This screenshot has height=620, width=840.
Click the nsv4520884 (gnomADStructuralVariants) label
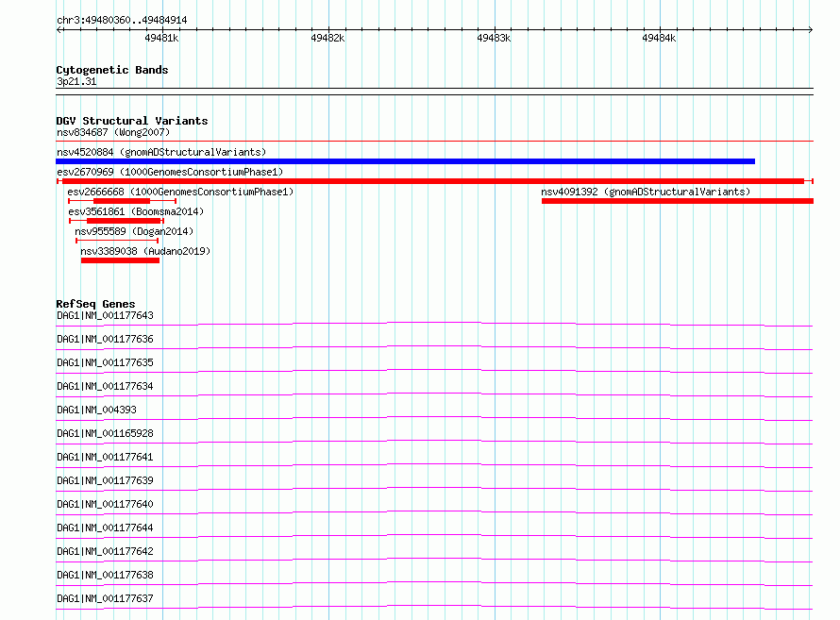coord(161,152)
